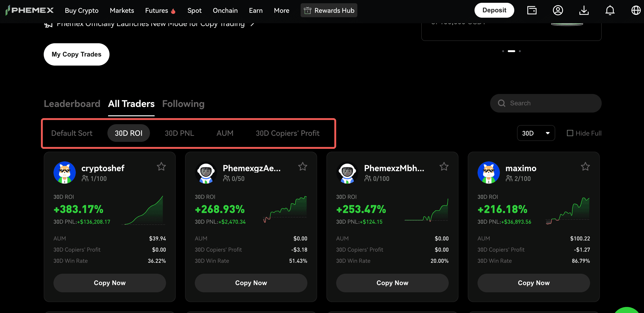The height and width of the screenshot is (313, 644).
Task: Click the app download icon
Action: pyautogui.click(x=584, y=10)
